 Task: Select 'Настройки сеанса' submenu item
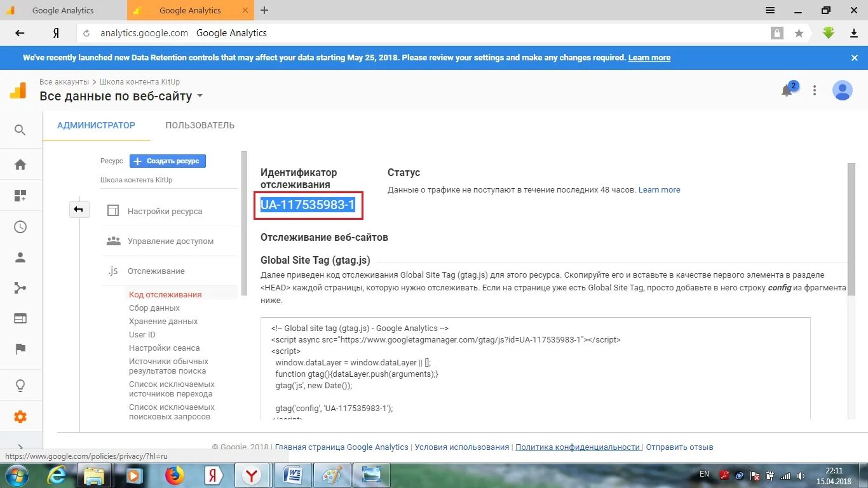pos(165,348)
